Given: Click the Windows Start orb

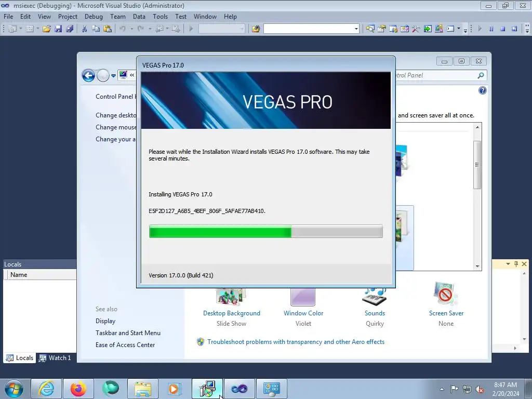Looking at the screenshot, I should [x=14, y=389].
